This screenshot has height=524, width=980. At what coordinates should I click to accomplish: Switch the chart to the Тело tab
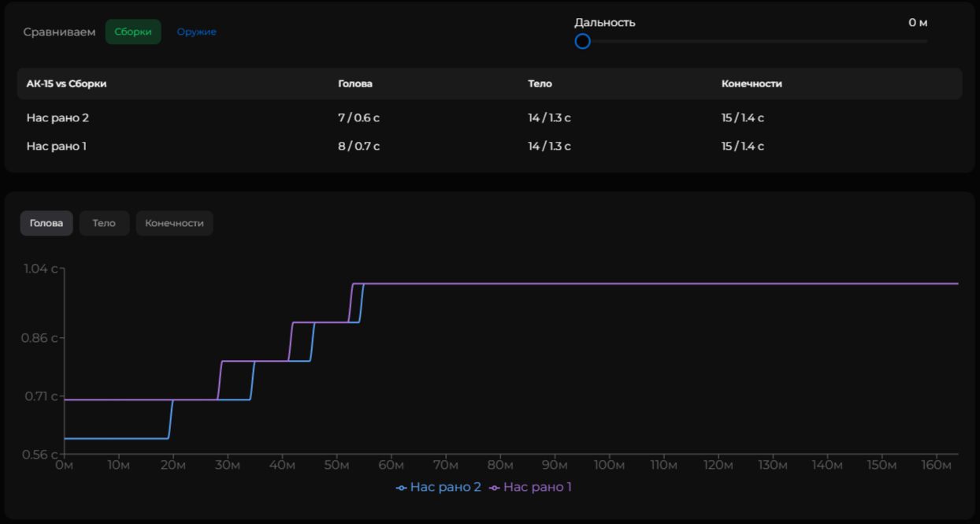(104, 223)
